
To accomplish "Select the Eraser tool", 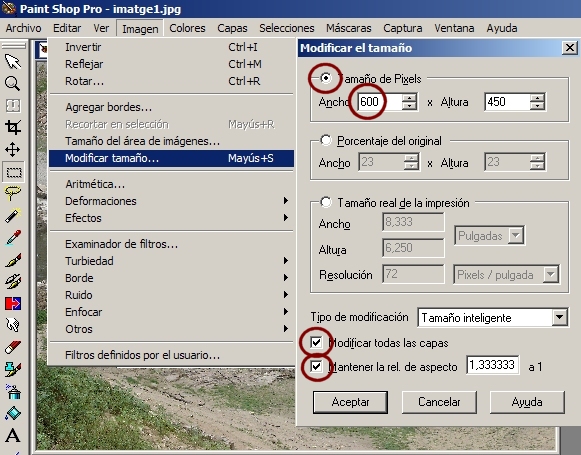I will tap(13, 347).
